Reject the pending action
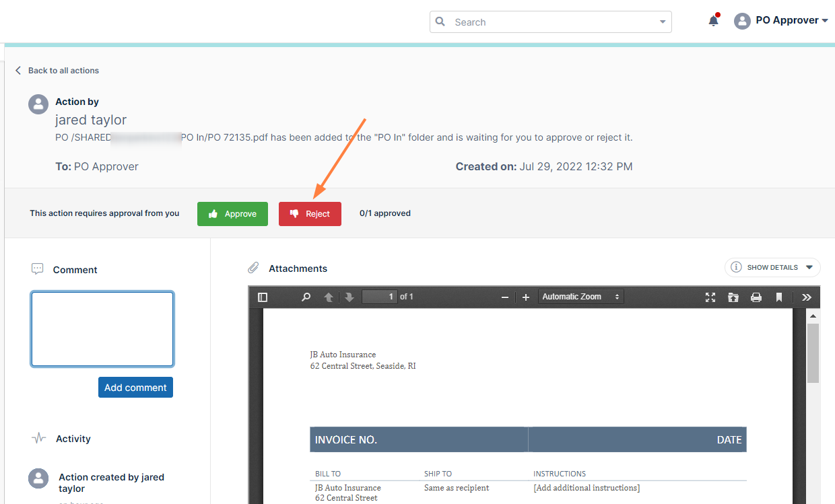Viewport: 835px width, 504px height. 310,214
